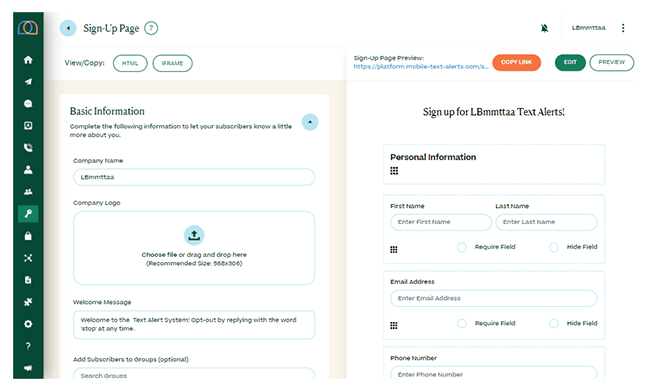Open the PREVIEW button
Viewport: 649px width, 391px height.
pos(611,62)
